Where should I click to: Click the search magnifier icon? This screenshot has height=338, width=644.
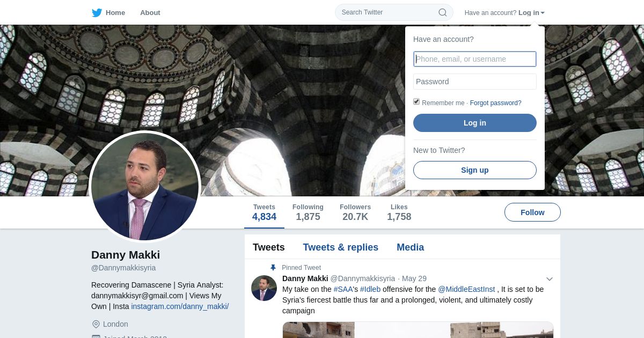(x=443, y=12)
